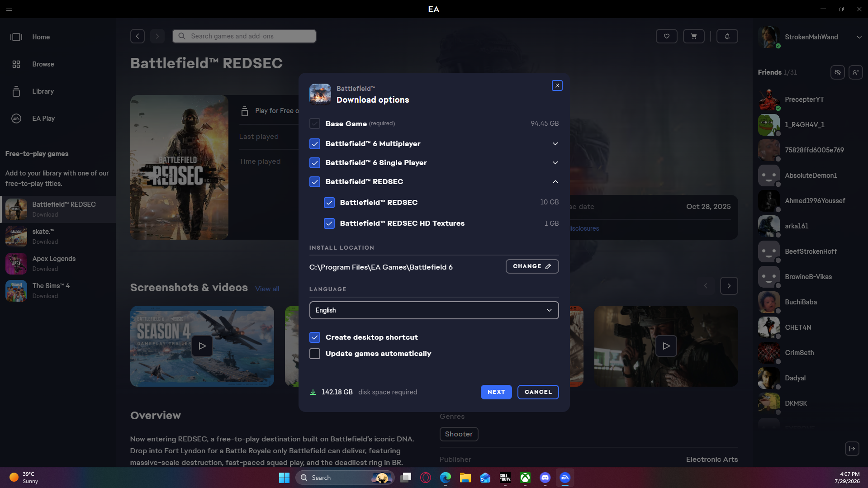This screenshot has height=488, width=868.
Task: Select The Sims 4 in sidebar list
Action: point(58,291)
